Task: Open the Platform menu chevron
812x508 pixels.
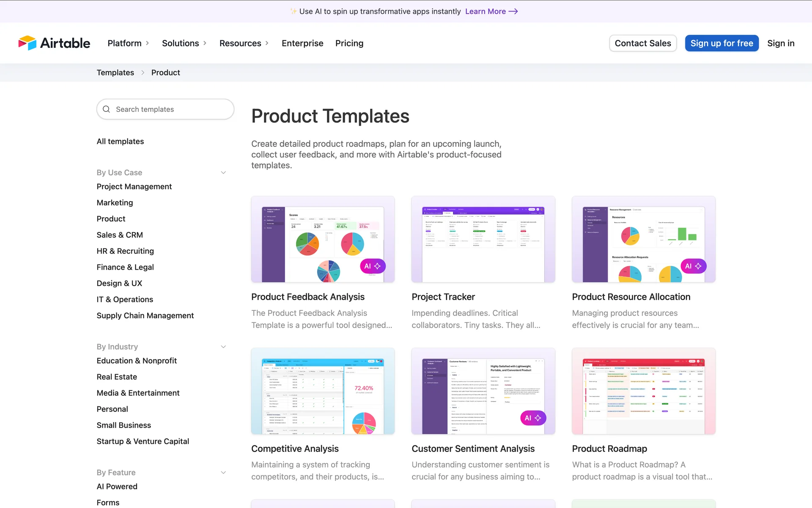Action: click(x=148, y=43)
